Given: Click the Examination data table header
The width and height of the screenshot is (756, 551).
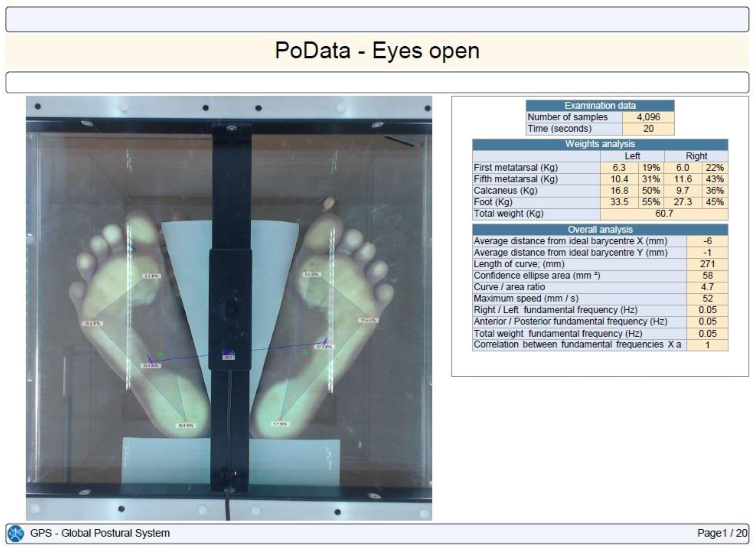Looking at the screenshot, I should (600, 106).
